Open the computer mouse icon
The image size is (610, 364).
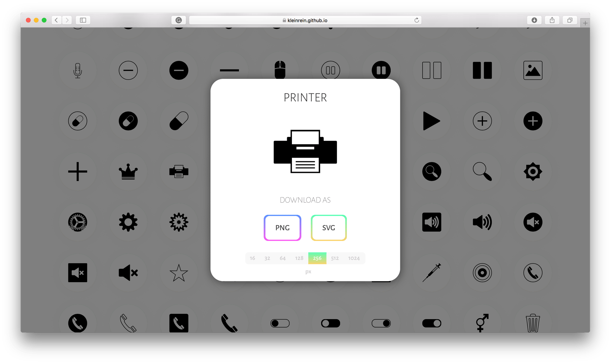[280, 70]
